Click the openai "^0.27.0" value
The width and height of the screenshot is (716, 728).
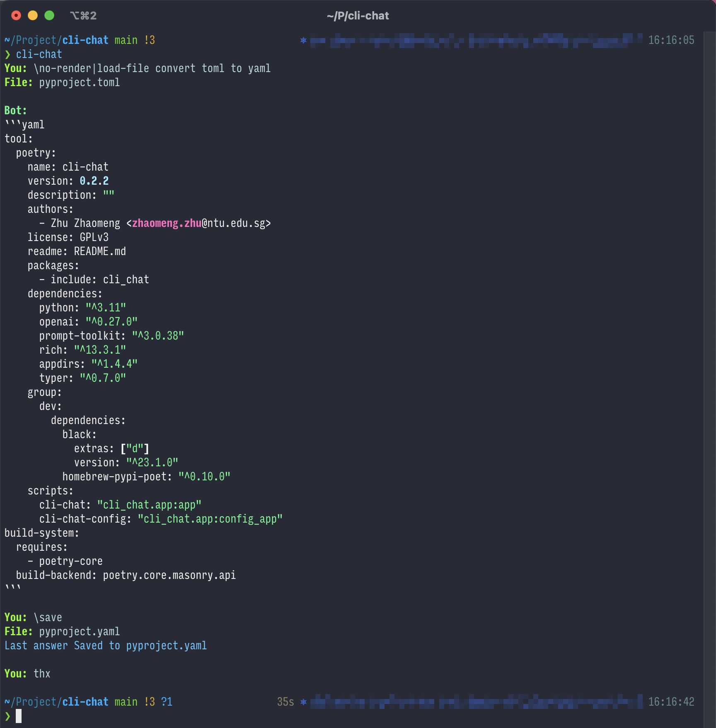[111, 322]
